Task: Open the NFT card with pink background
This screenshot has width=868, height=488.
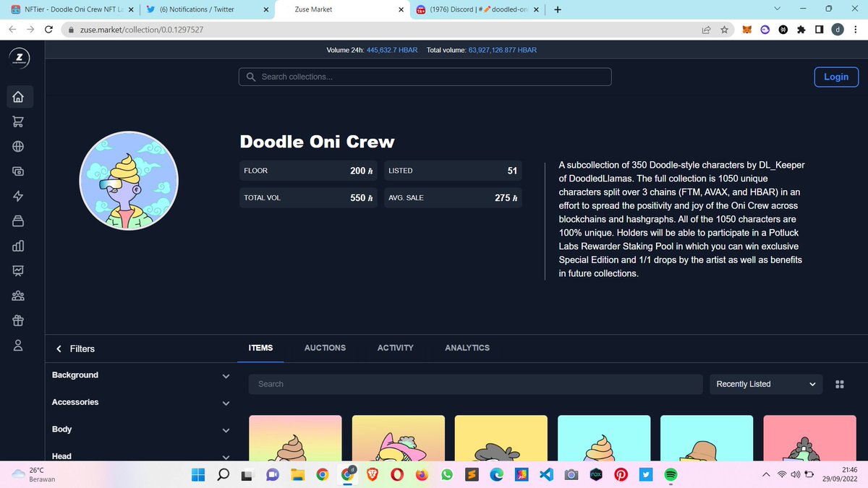Action: [x=809, y=438]
